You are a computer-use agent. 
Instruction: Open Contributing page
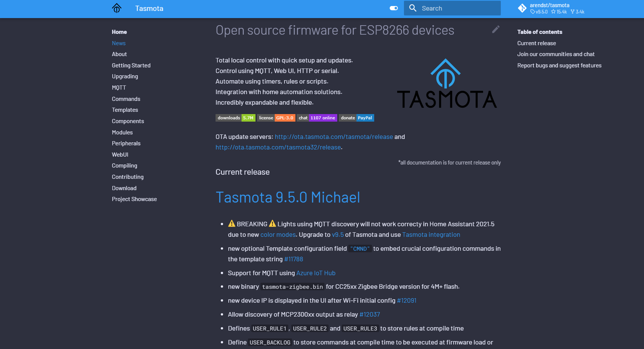coord(127,177)
